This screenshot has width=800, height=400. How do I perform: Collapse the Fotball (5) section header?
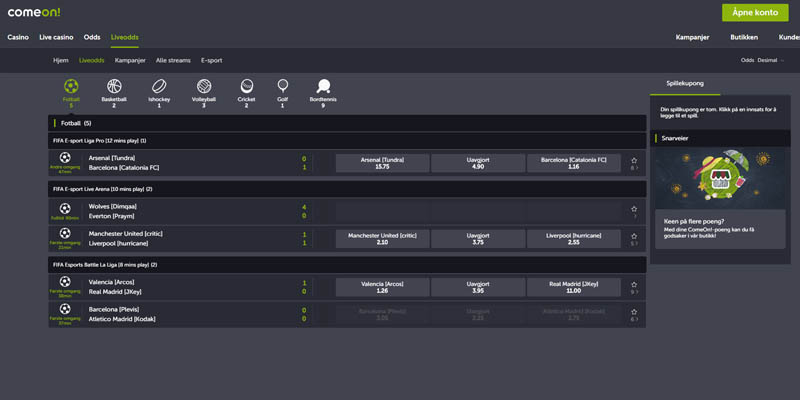[347, 123]
